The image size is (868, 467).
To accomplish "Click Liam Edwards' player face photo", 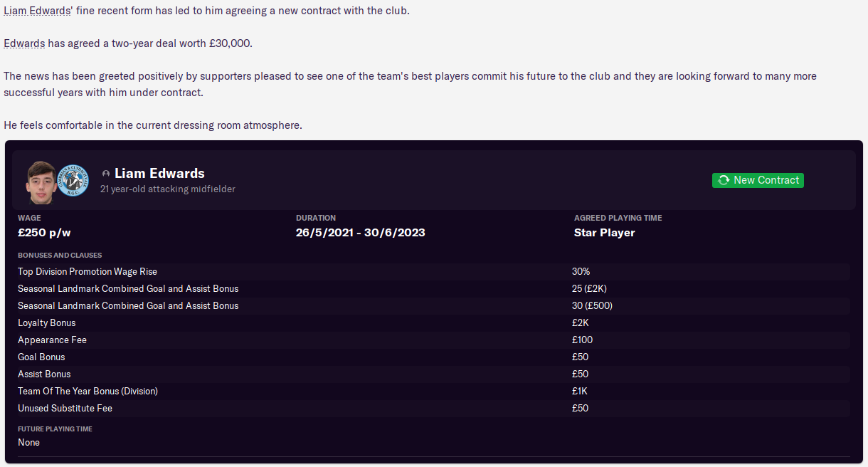I will tap(41, 182).
